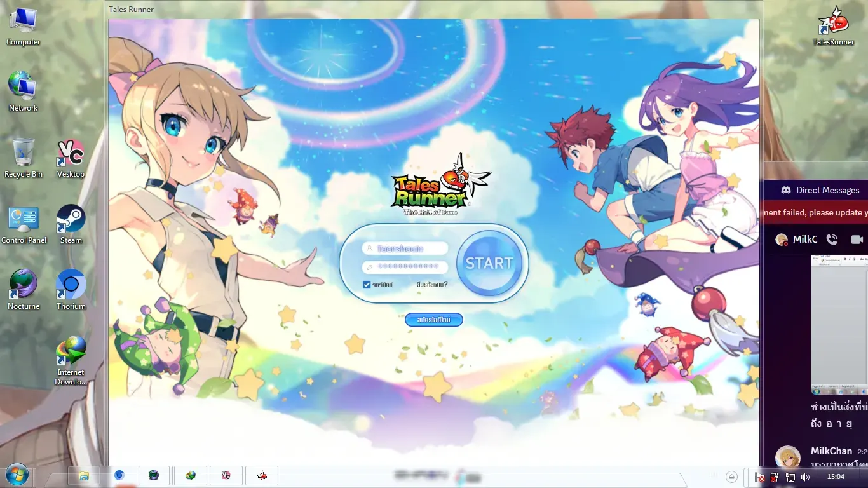Start a video call in Discord
This screenshot has height=488, width=868.
tap(857, 240)
